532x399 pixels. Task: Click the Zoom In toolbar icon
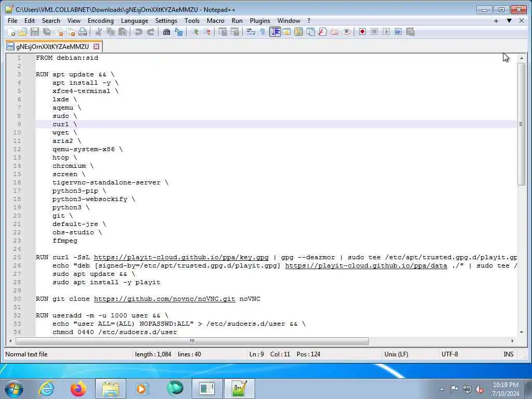click(195, 32)
